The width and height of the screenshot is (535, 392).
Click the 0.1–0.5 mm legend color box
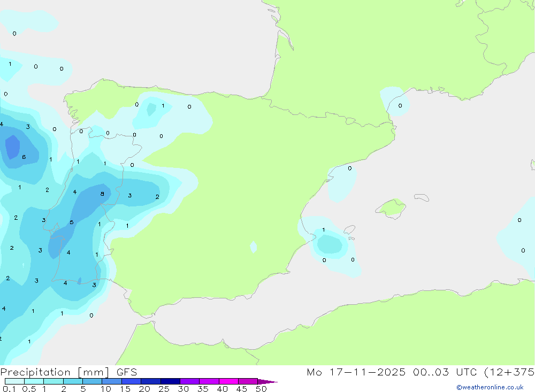14,381
